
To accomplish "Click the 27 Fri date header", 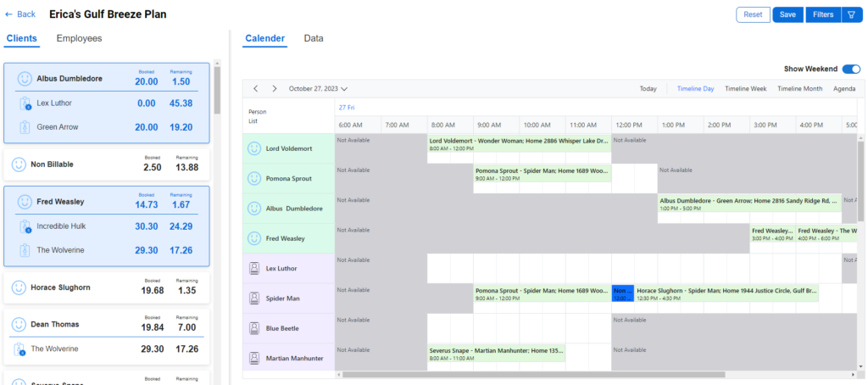I will (x=347, y=108).
